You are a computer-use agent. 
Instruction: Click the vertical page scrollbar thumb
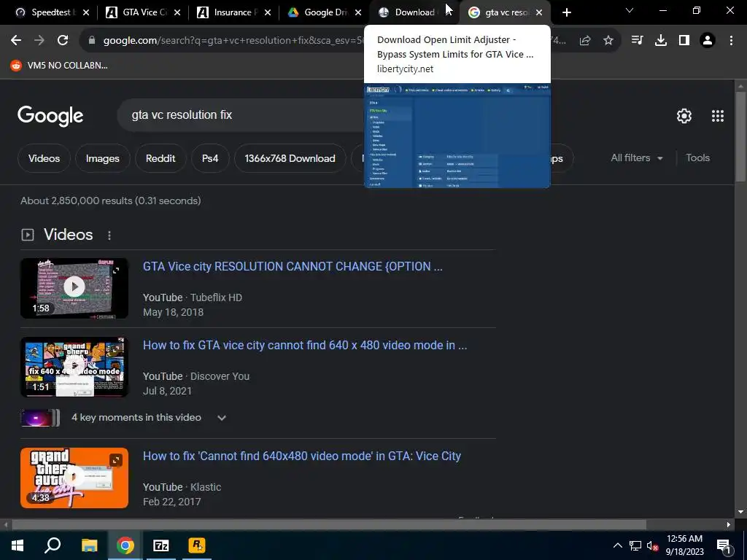(740, 136)
